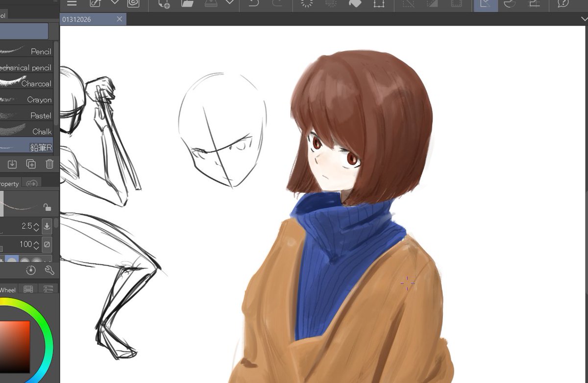
Task: Click the Clear Outside Selection icon
Action: 331,2
